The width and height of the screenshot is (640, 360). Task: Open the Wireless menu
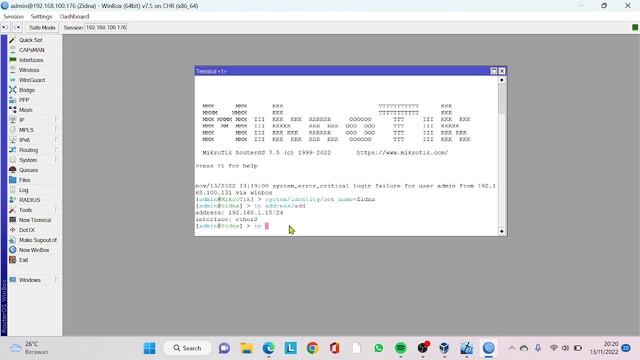click(29, 70)
